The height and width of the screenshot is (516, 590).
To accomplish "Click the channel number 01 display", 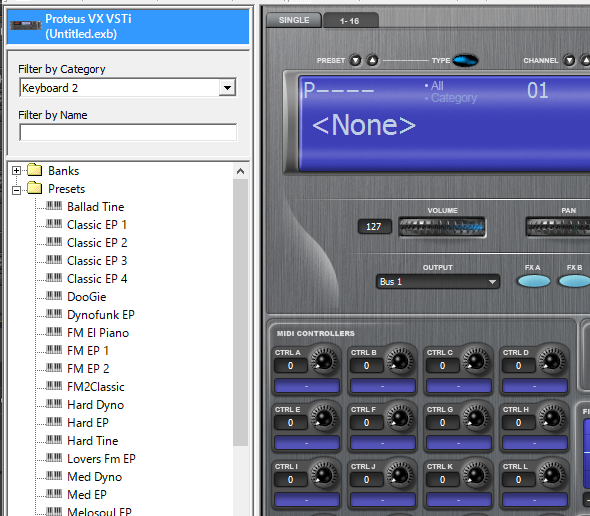I will pyautogui.click(x=537, y=91).
